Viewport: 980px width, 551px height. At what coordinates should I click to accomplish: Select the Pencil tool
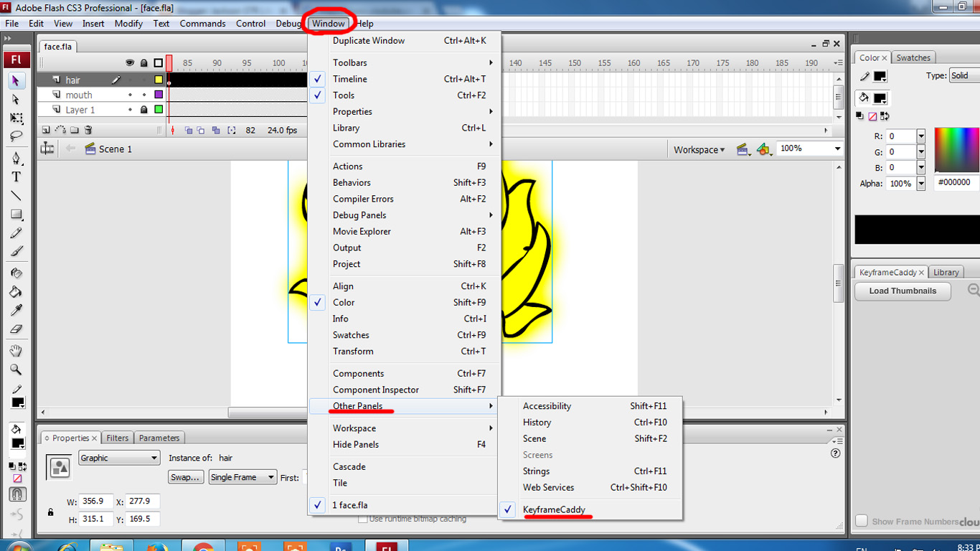tap(16, 232)
